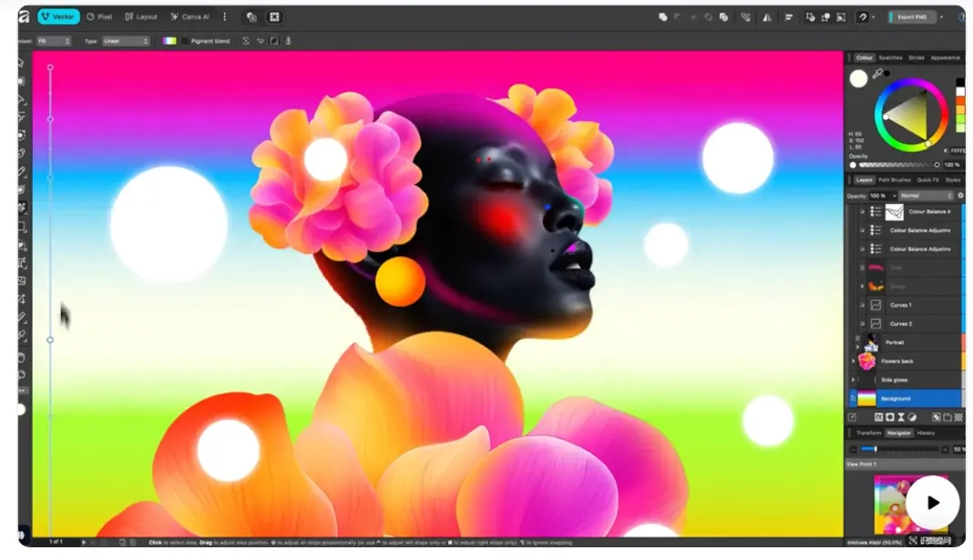The image size is (973, 560).
Task: Enable the Pigment blend checkbox
Action: [184, 41]
